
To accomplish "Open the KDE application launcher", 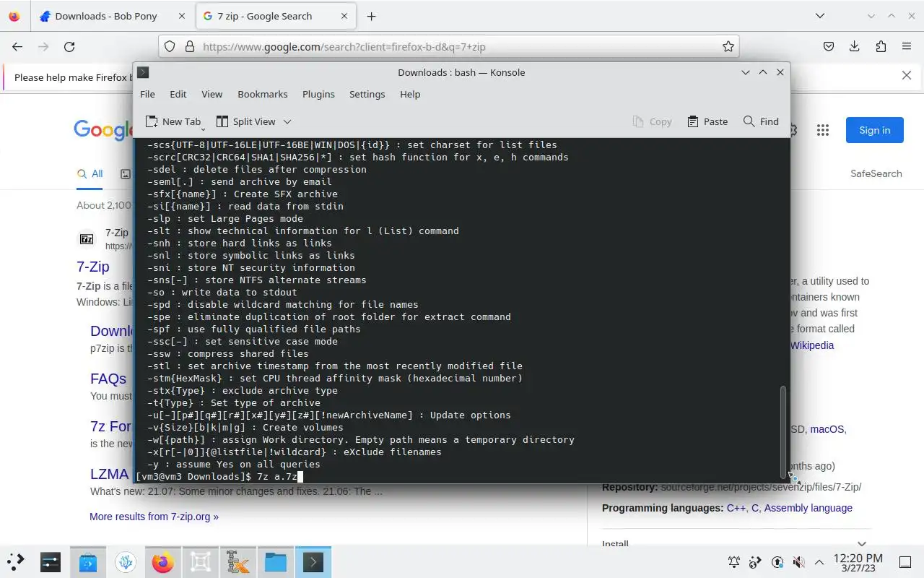I will [16, 561].
